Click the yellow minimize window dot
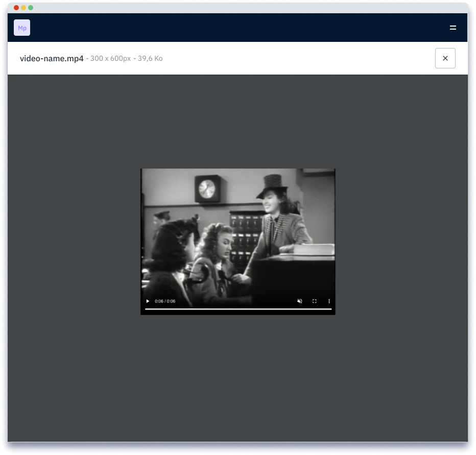The height and width of the screenshot is (455, 476). coord(23,8)
